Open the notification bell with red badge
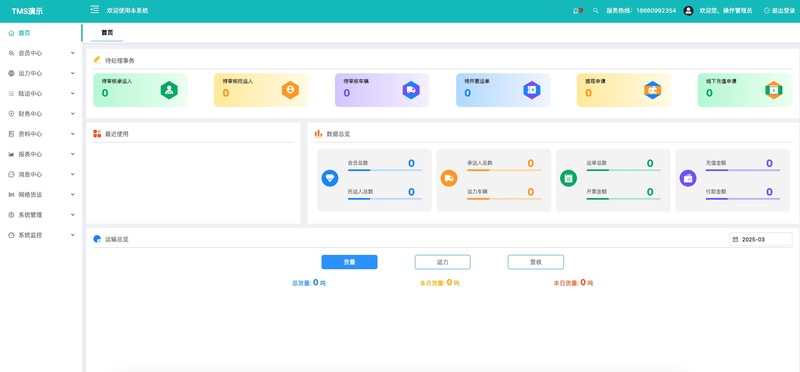 point(578,10)
